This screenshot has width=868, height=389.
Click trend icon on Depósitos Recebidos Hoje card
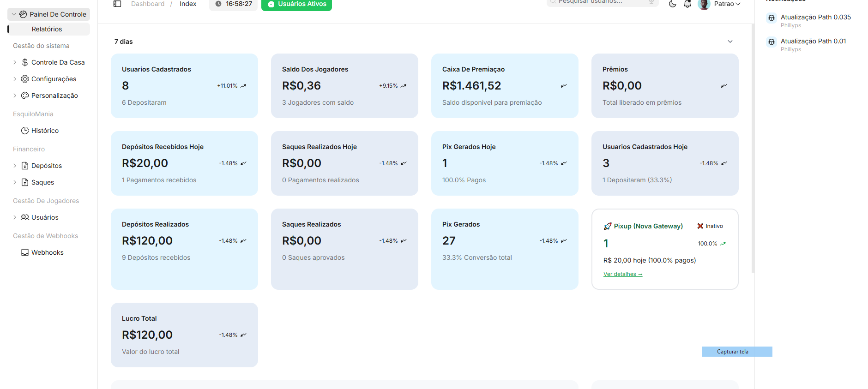click(x=243, y=163)
